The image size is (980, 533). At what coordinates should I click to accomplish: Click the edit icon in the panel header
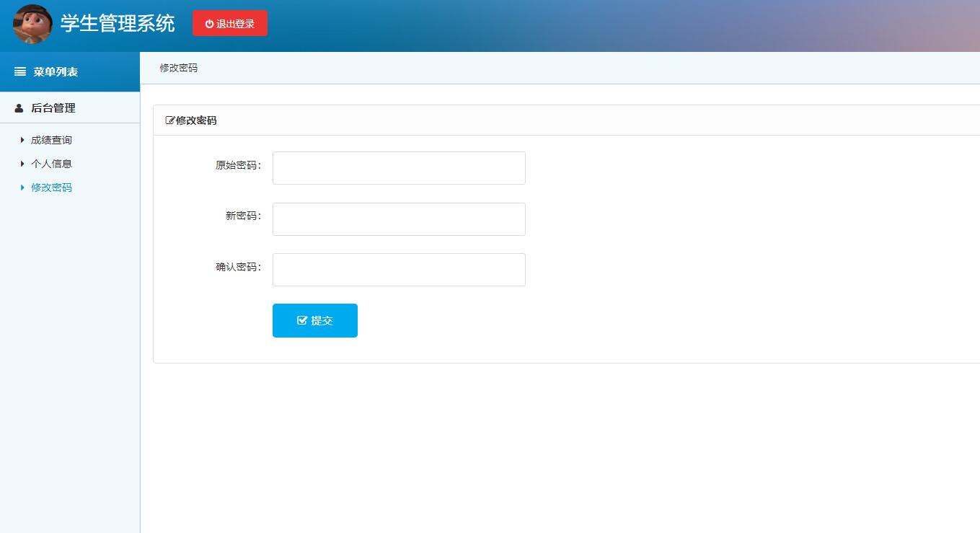click(170, 120)
